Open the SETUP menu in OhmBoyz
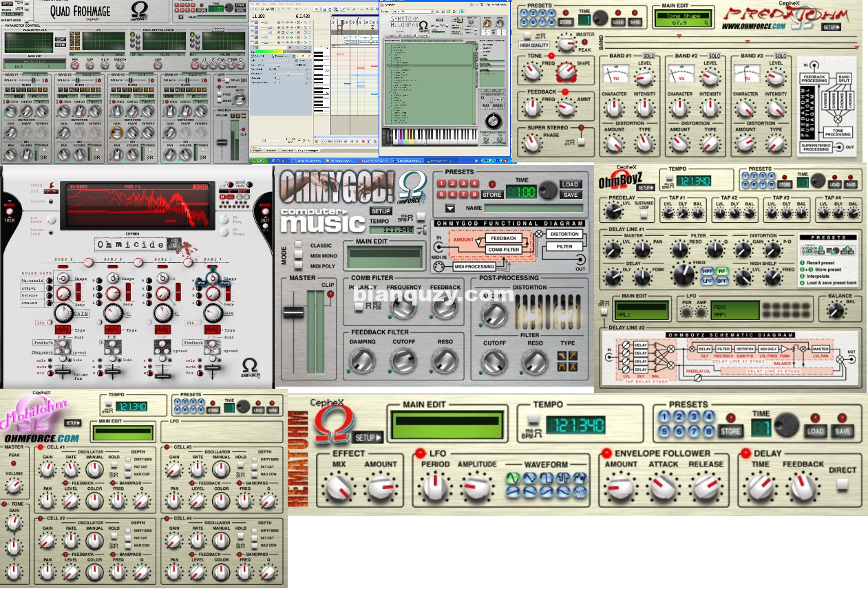 [x=645, y=187]
